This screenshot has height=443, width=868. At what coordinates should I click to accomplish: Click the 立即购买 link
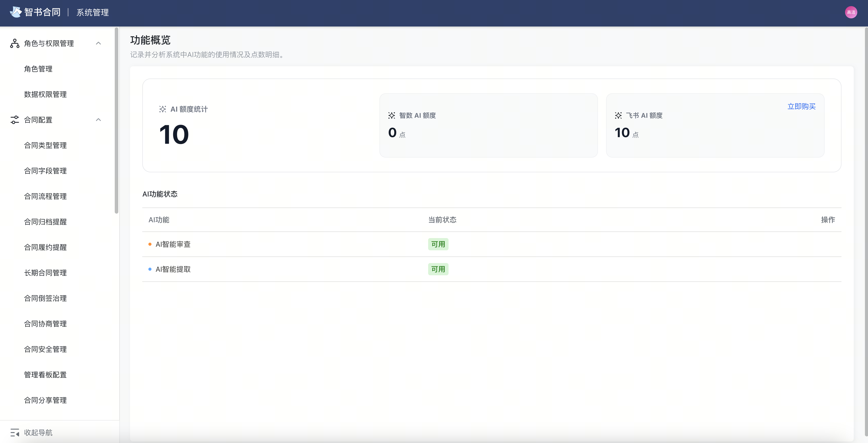(x=801, y=107)
